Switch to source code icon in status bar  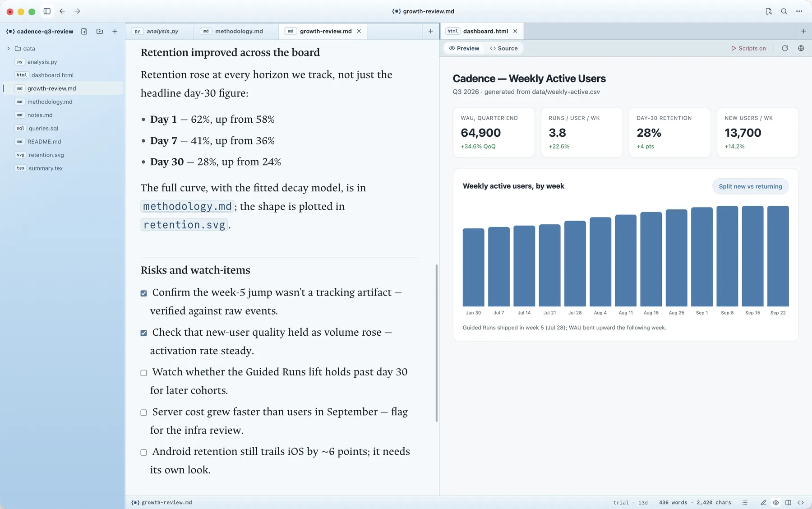point(801,502)
